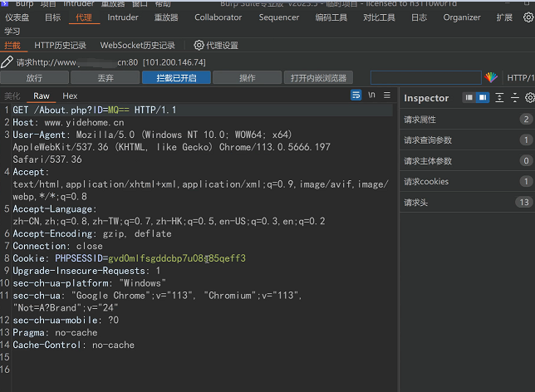The height and width of the screenshot is (392, 535).
Task: Open the 代理设置 proxy settings
Action: point(216,45)
